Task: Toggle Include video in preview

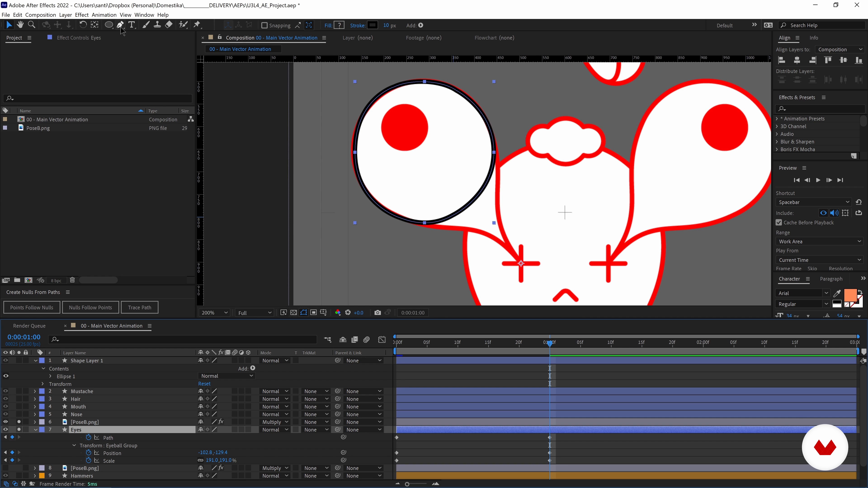Action: tap(823, 213)
